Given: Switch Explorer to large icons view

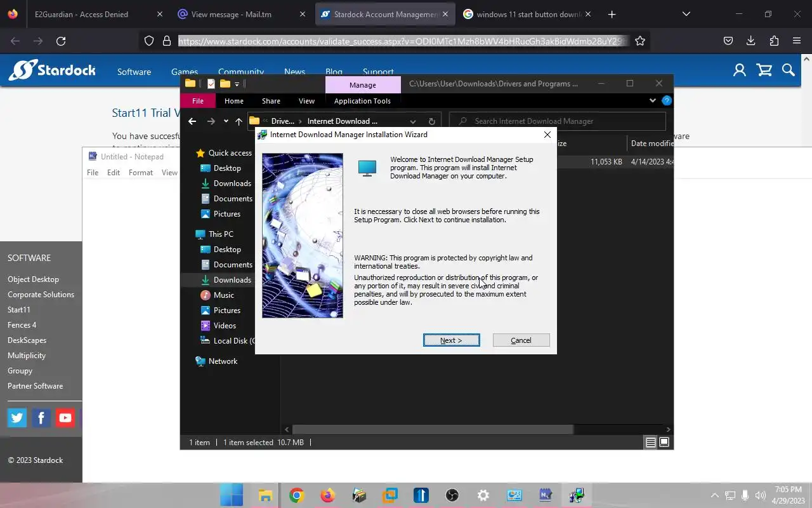Looking at the screenshot, I should 664,443.
